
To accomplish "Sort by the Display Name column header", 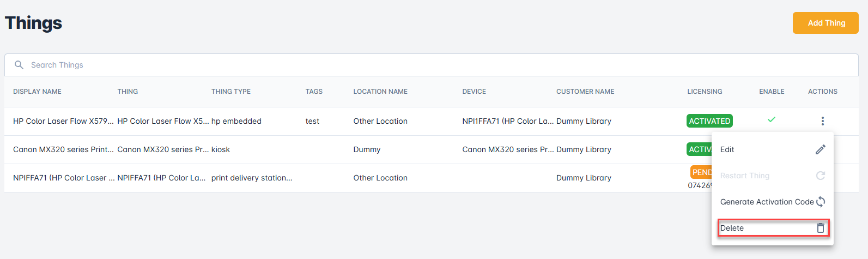I will 37,92.
